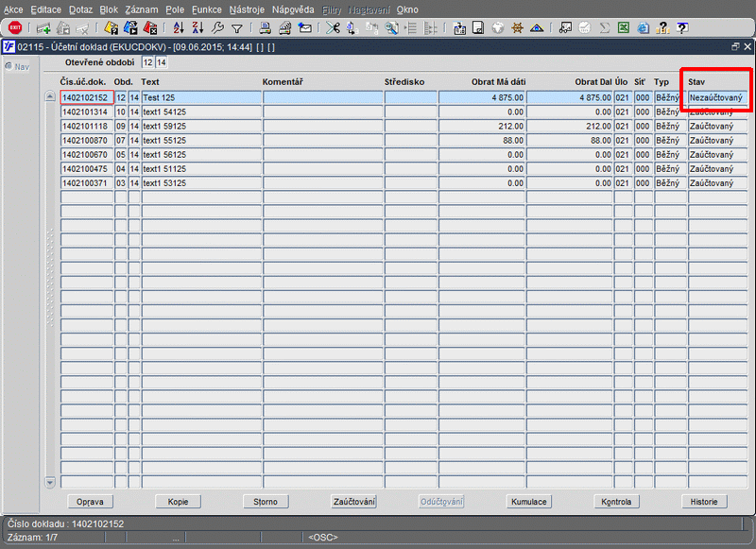Click the Kontrola button

tap(617, 502)
